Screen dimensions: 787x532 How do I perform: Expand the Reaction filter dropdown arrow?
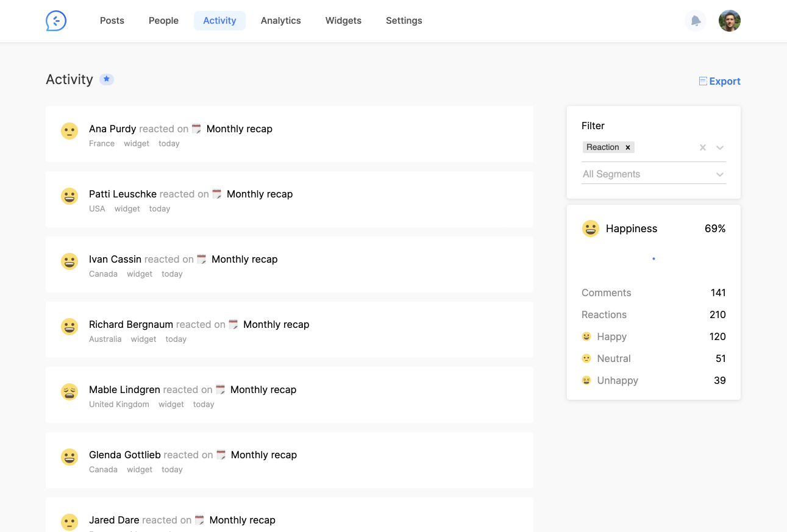720,147
